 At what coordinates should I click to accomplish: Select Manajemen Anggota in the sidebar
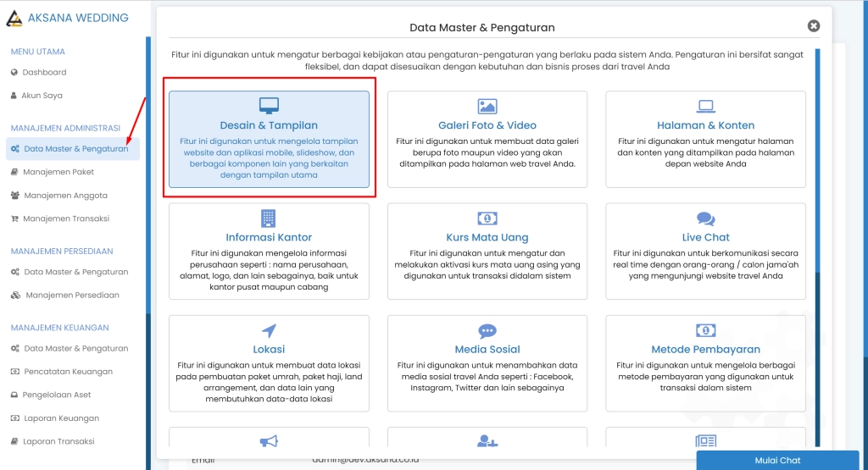pos(65,196)
